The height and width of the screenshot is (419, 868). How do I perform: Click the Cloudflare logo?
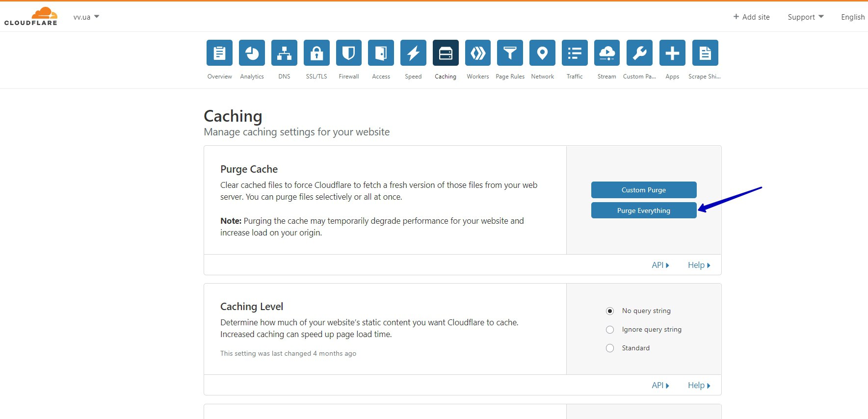point(31,16)
